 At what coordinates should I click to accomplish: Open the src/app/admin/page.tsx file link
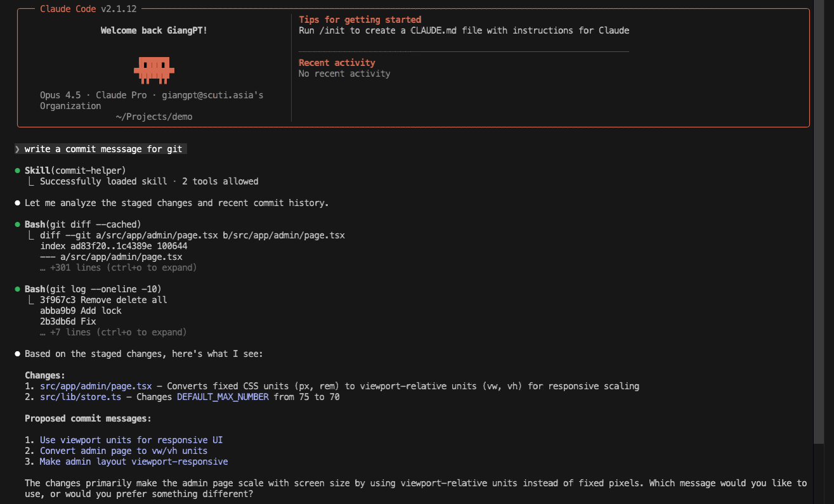(96, 386)
